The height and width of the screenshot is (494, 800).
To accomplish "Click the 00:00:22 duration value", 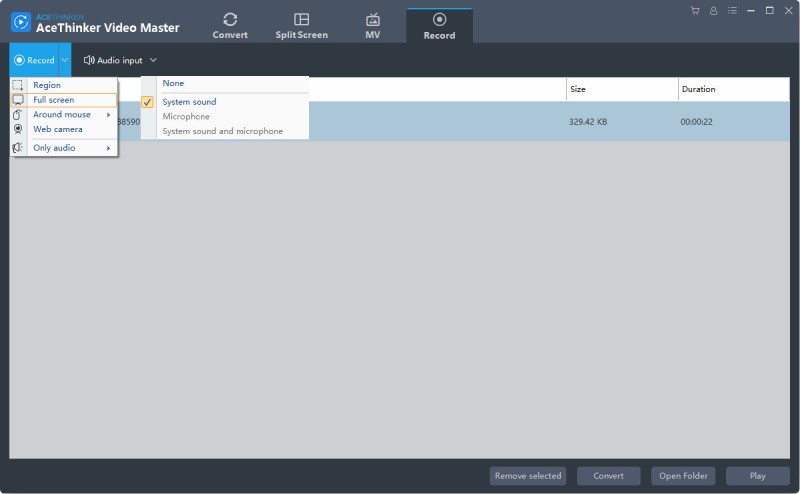I will (x=696, y=121).
